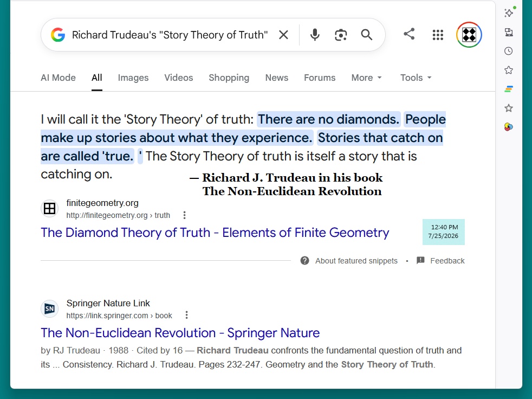Screen dimensions: 532x399
Task: Open the Tools dropdown
Action: 416,78
